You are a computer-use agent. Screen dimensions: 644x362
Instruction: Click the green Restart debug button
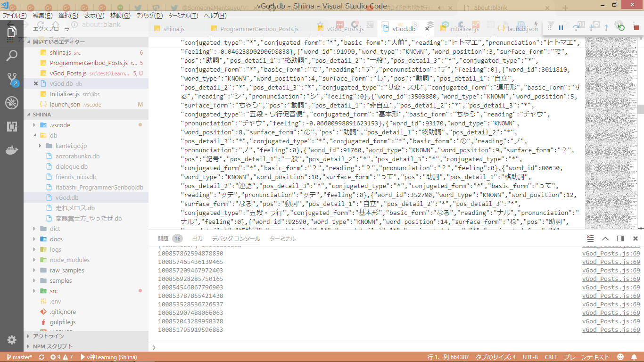click(x=621, y=28)
